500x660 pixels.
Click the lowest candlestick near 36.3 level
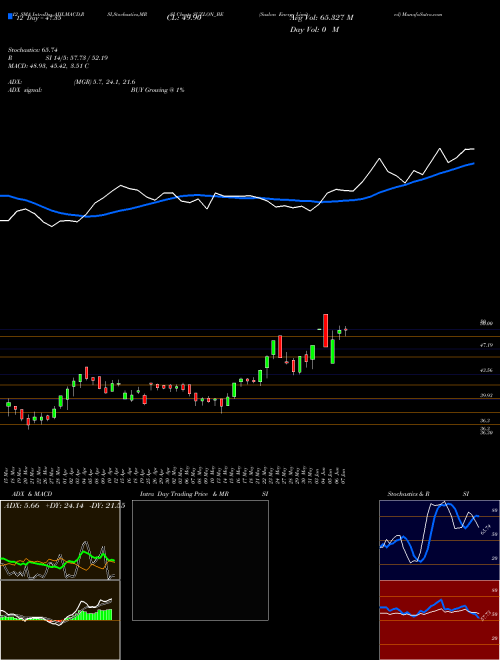click(28, 422)
